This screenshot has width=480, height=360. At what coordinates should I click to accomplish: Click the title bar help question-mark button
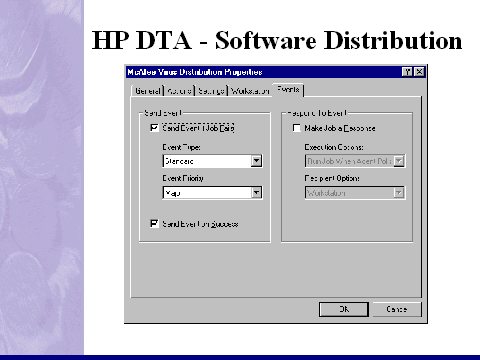click(x=407, y=72)
